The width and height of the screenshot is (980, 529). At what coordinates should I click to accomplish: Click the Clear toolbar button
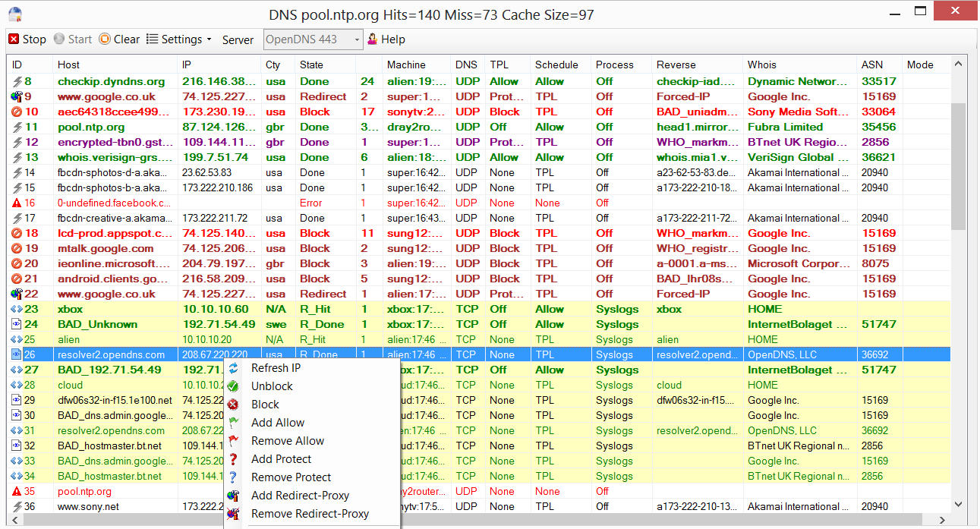(120, 39)
